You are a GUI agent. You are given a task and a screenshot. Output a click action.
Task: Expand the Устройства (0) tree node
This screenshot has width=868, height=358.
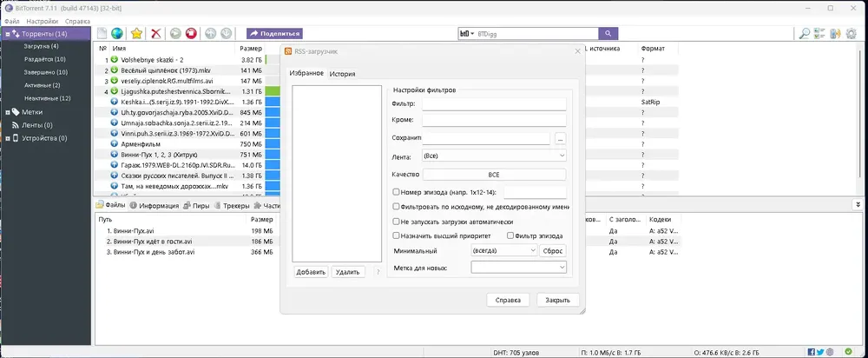8,138
